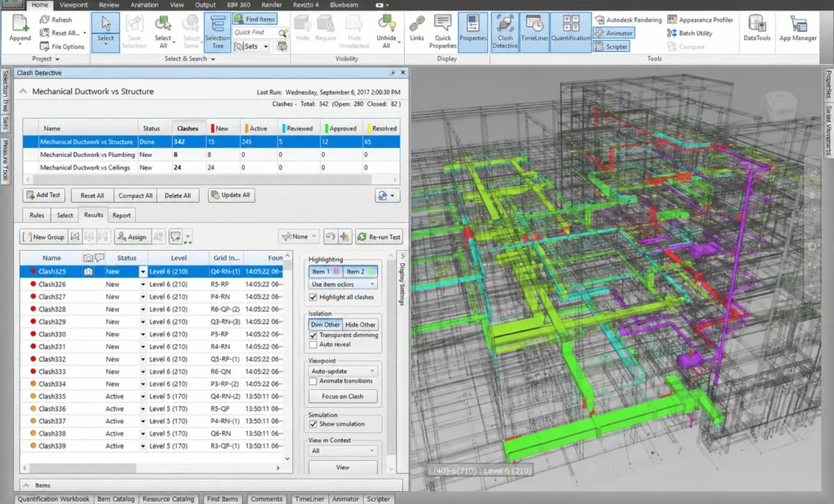The height and width of the screenshot is (504, 834).
Task: Open the Clash Detective tool
Action: 505,32
